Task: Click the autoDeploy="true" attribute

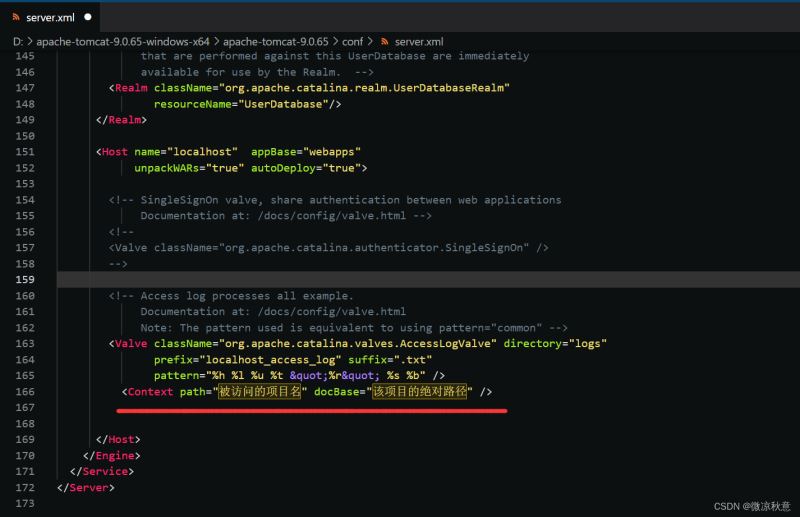Action: point(306,168)
